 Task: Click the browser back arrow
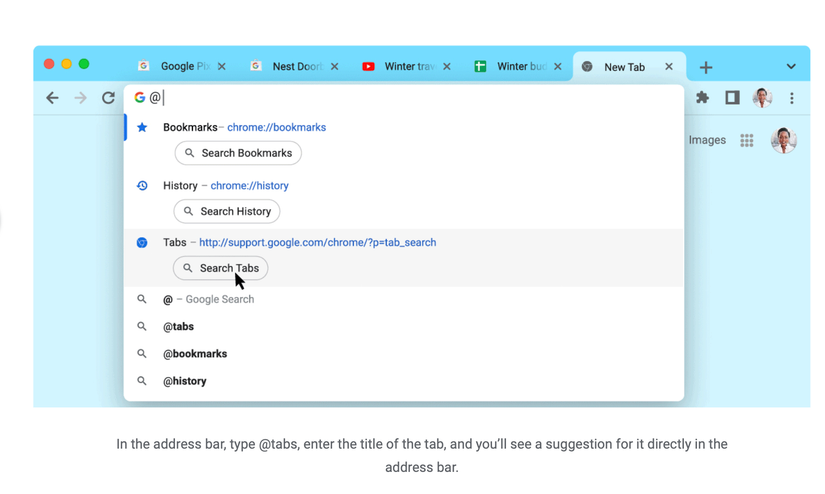coord(52,98)
